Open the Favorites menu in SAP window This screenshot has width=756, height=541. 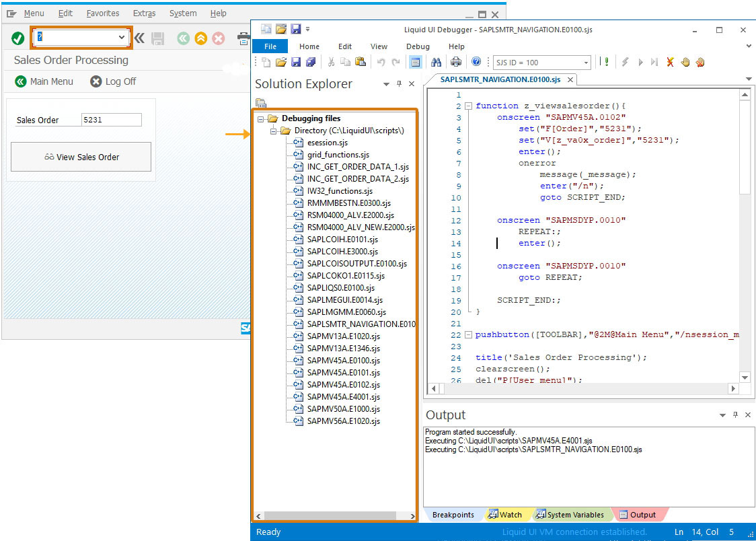pyautogui.click(x=103, y=13)
